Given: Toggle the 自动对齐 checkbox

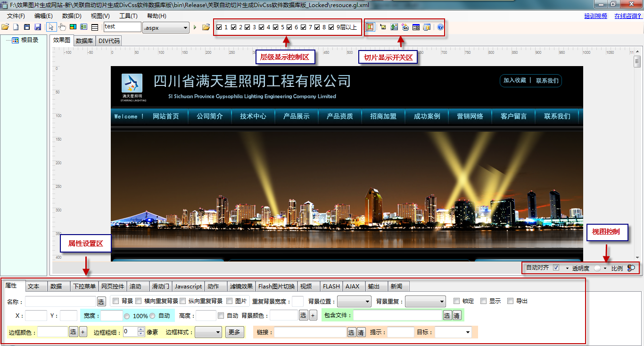Looking at the screenshot, I should tap(556, 268).
